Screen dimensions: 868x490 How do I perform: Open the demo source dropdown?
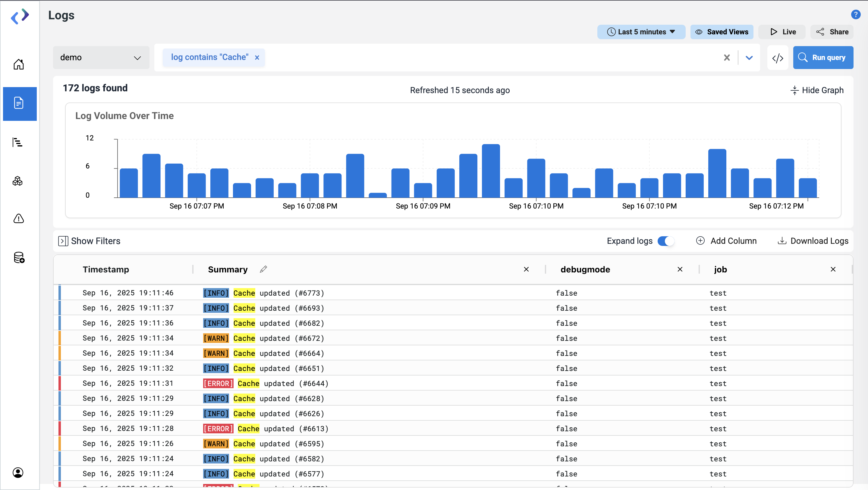(x=101, y=58)
